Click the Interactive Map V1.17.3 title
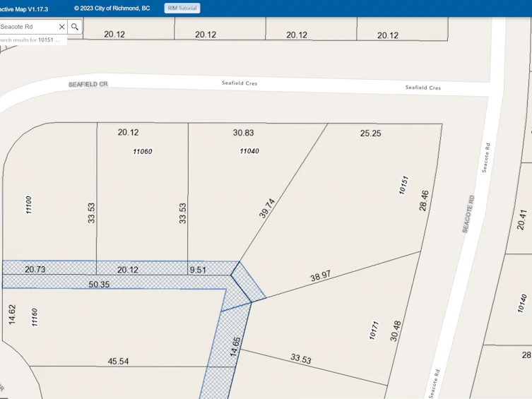This screenshot has width=532, height=399. tap(24, 9)
